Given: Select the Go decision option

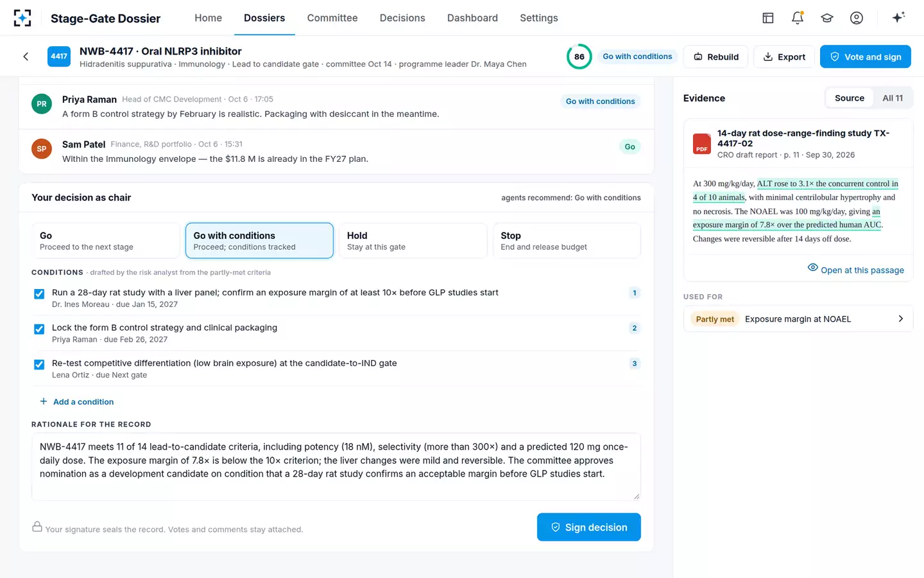Looking at the screenshot, I should pyautogui.click(x=105, y=241).
